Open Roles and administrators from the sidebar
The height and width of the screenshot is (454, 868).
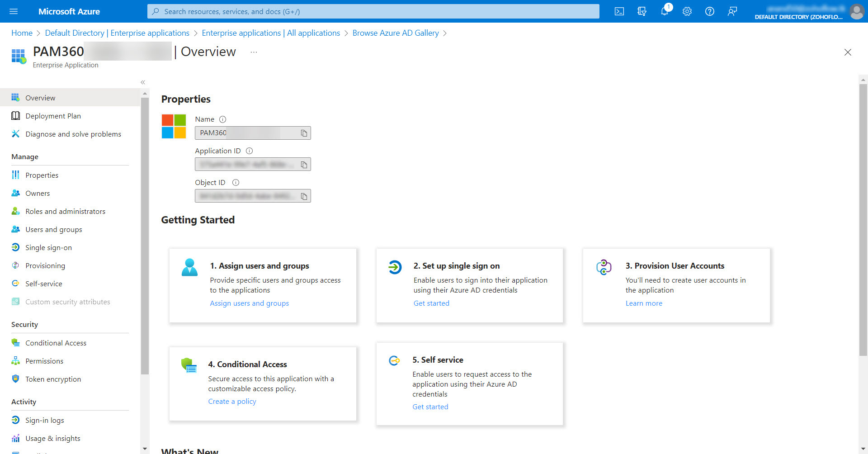click(x=65, y=211)
